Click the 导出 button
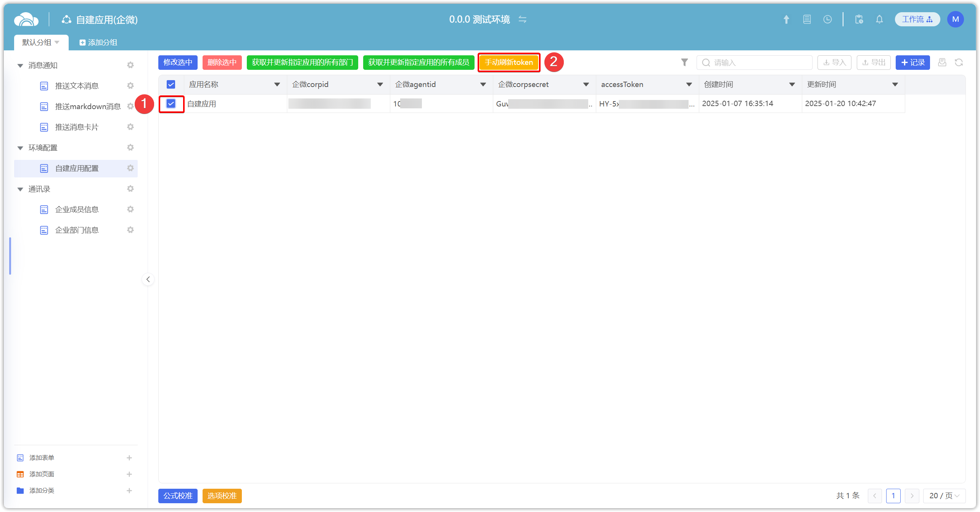This screenshot has width=980, height=512. coord(874,62)
